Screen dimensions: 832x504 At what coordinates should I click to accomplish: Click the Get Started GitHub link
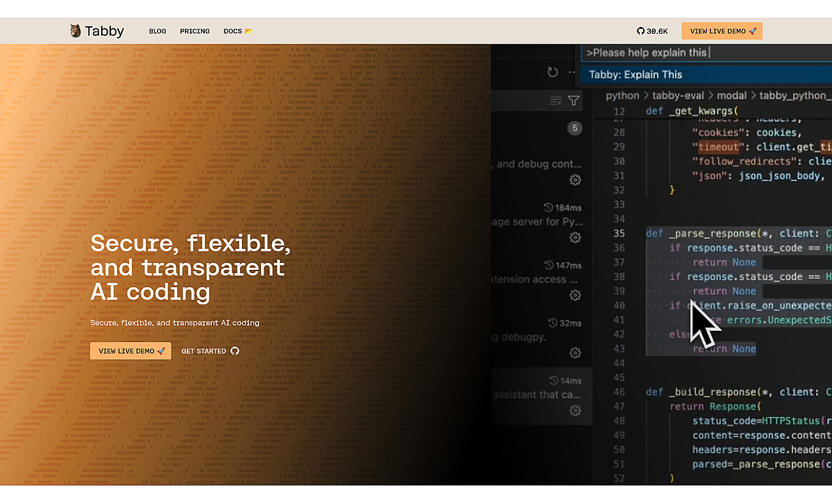point(210,351)
